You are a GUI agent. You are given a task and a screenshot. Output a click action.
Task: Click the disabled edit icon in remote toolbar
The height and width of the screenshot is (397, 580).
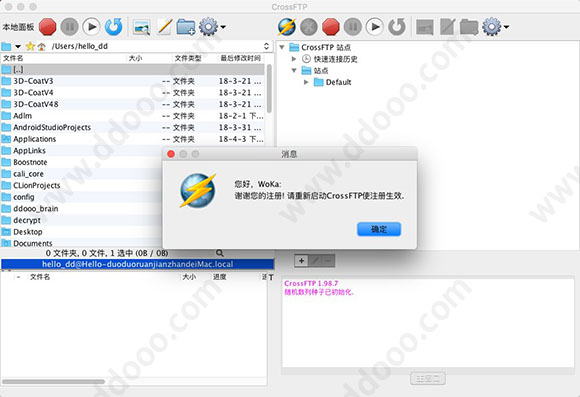tap(447, 27)
